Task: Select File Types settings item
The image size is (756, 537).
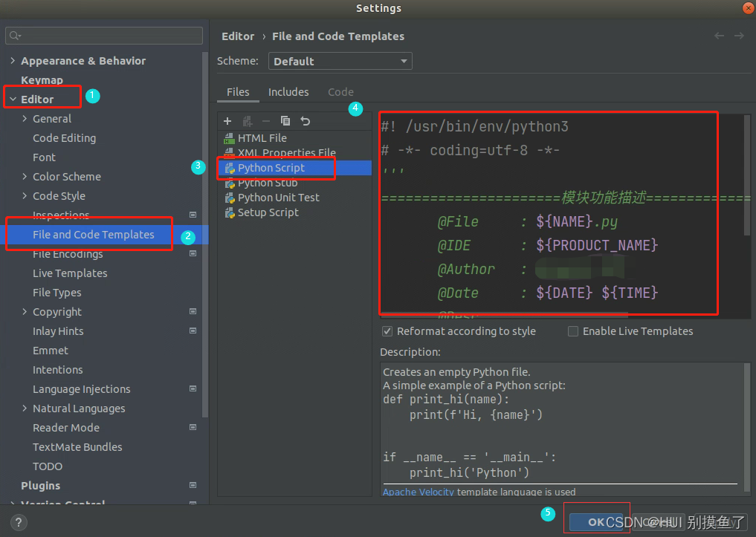Action: click(57, 293)
